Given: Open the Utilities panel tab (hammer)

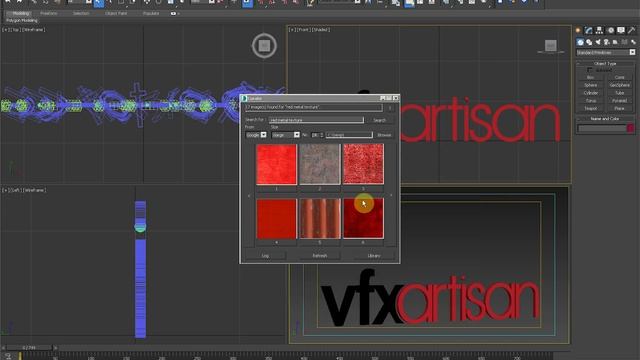Looking at the screenshot, I should pos(631,30).
